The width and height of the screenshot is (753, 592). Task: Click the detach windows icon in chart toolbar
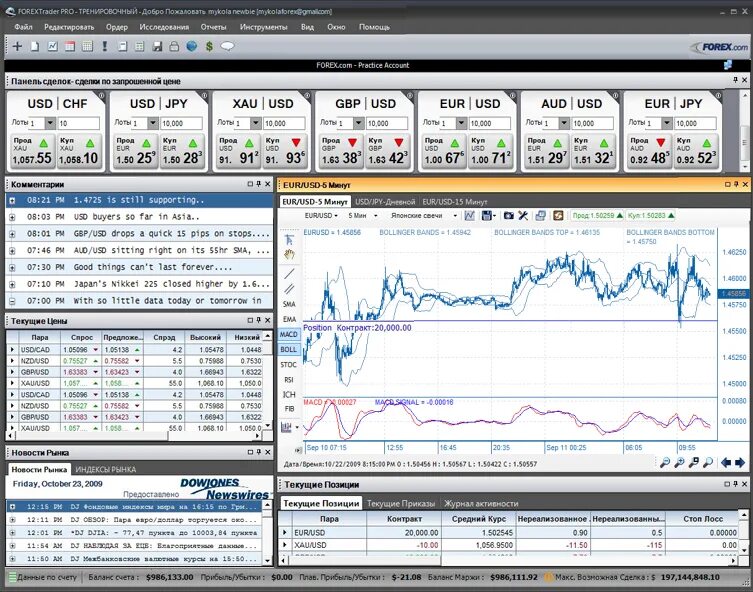[x=540, y=216]
